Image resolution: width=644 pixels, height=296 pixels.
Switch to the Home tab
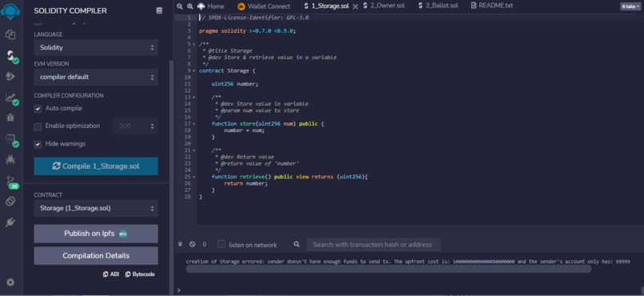pyautogui.click(x=211, y=6)
